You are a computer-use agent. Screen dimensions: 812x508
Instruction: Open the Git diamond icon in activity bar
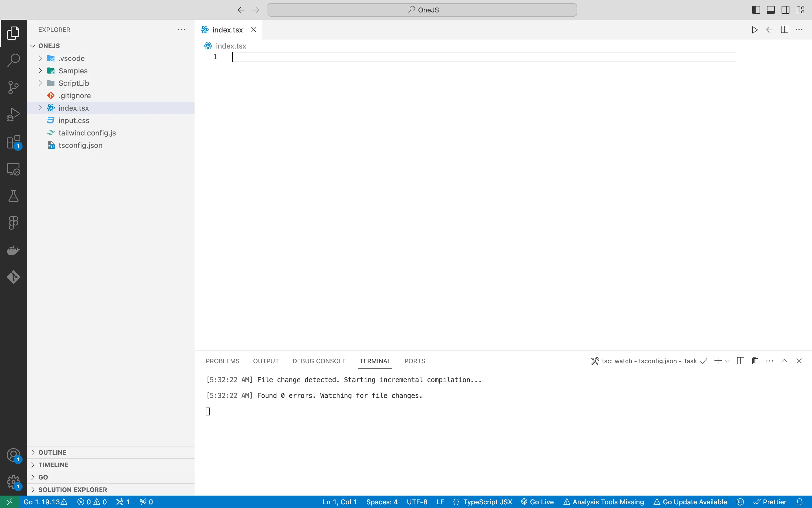pyautogui.click(x=14, y=277)
